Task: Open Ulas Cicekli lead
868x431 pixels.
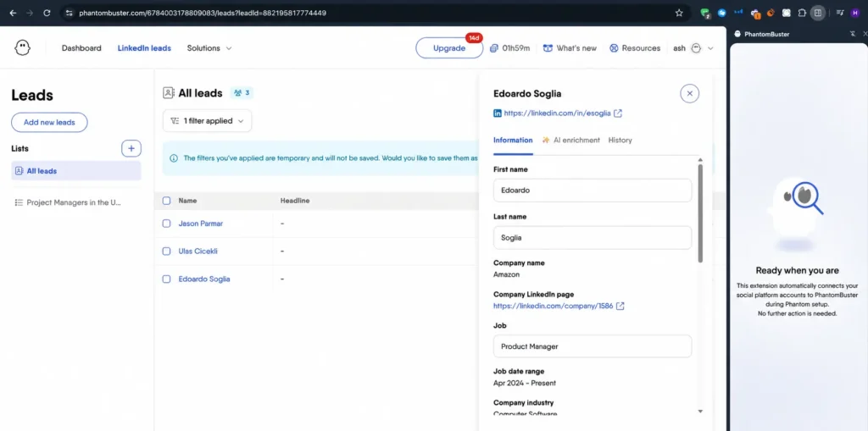Action: (198, 251)
